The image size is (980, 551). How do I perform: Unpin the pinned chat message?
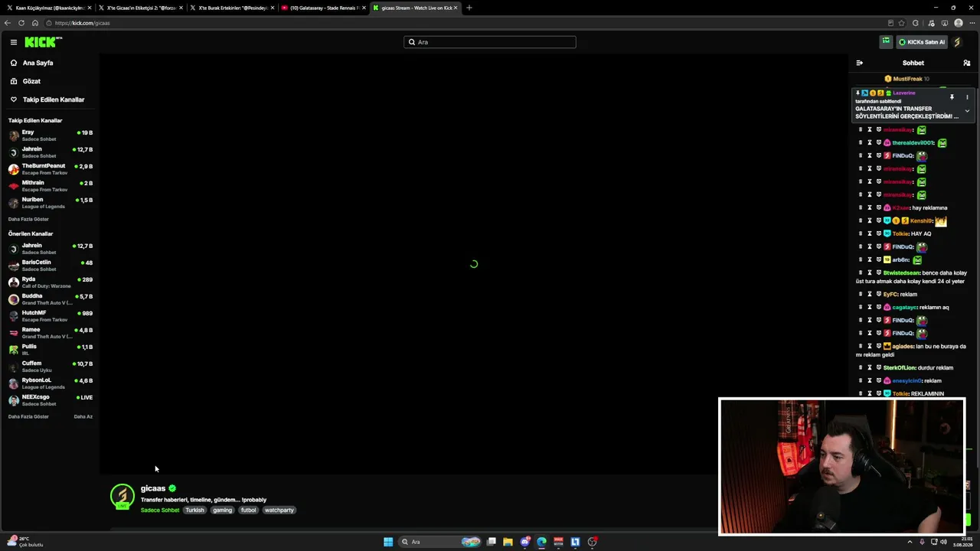pyautogui.click(x=952, y=97)
